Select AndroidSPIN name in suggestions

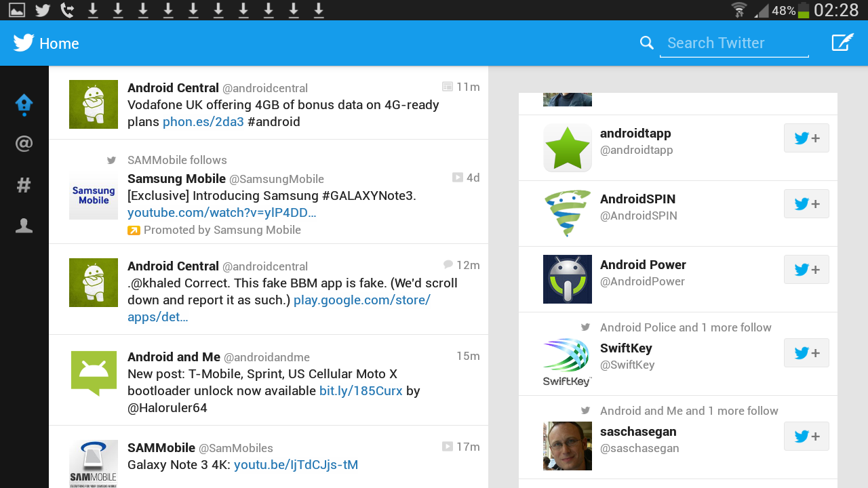[x=638, y=199]
